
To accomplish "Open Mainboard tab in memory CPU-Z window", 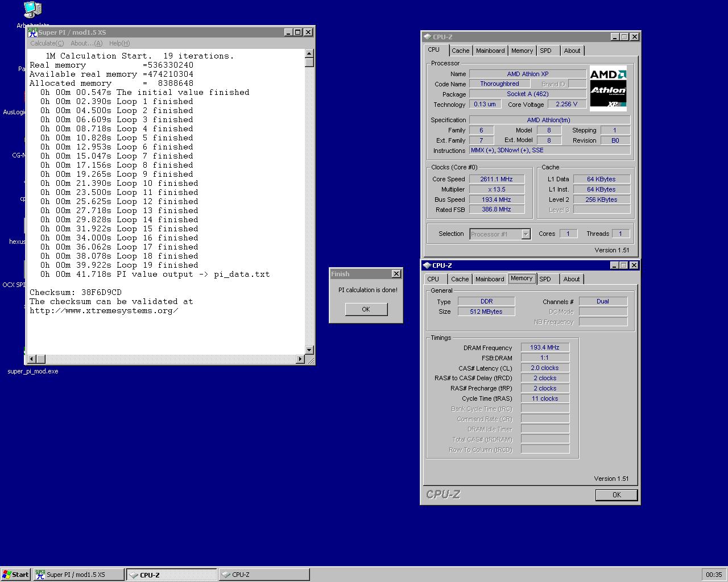I will click(490, 279).
